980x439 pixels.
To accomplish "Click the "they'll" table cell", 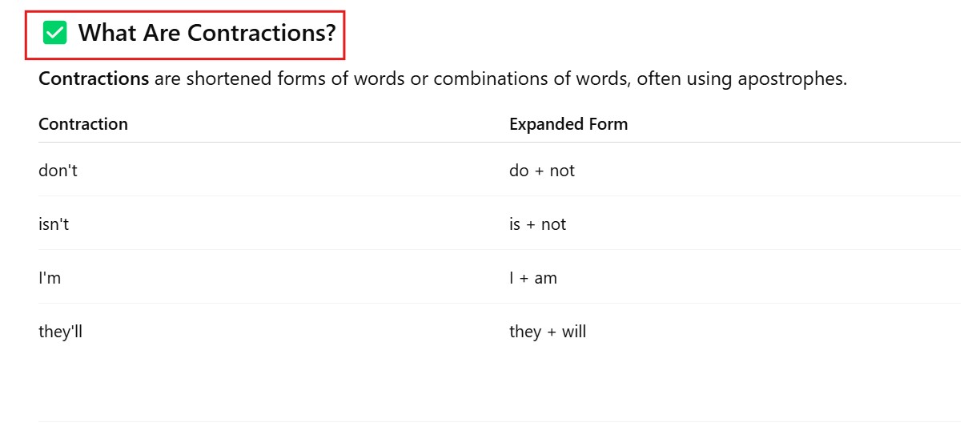I will pyautogui.click(x=60, y=332).
